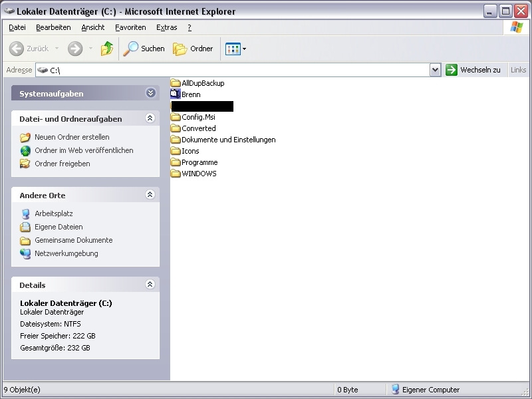Collapse the Datei- und Ordneraufgaben panel
Image resolution: width=532 pixels, height=399 pixels.
[x=150, y=118]
